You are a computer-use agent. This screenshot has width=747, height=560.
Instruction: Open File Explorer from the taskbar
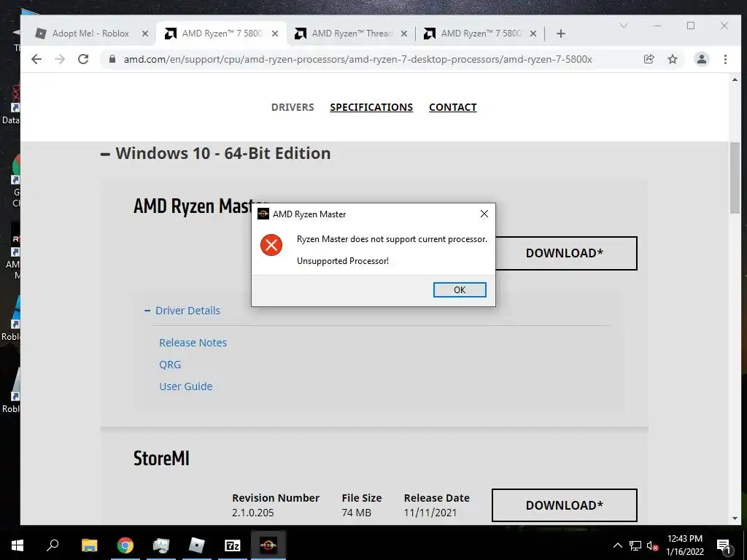89,545
